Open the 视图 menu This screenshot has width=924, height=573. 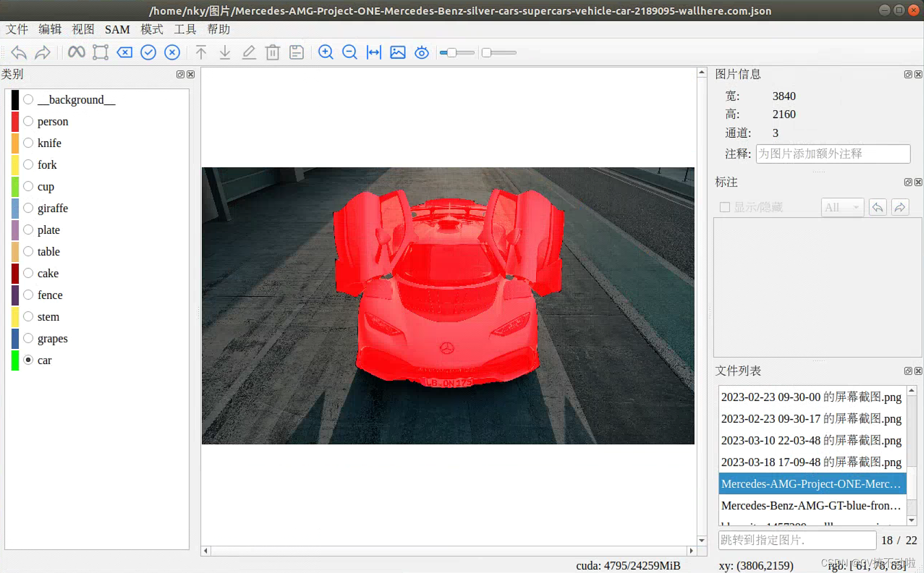pyautogui.click(x=83, y=29)
